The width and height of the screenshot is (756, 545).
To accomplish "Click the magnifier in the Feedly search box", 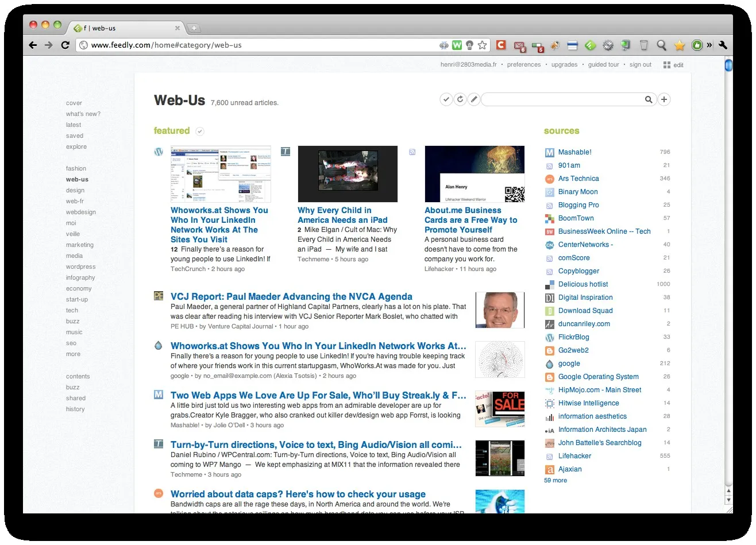I will tap(649, 100).
